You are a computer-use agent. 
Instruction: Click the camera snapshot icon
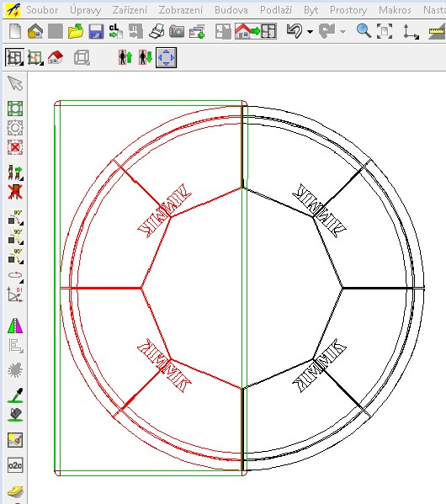[x=177, y=31]
